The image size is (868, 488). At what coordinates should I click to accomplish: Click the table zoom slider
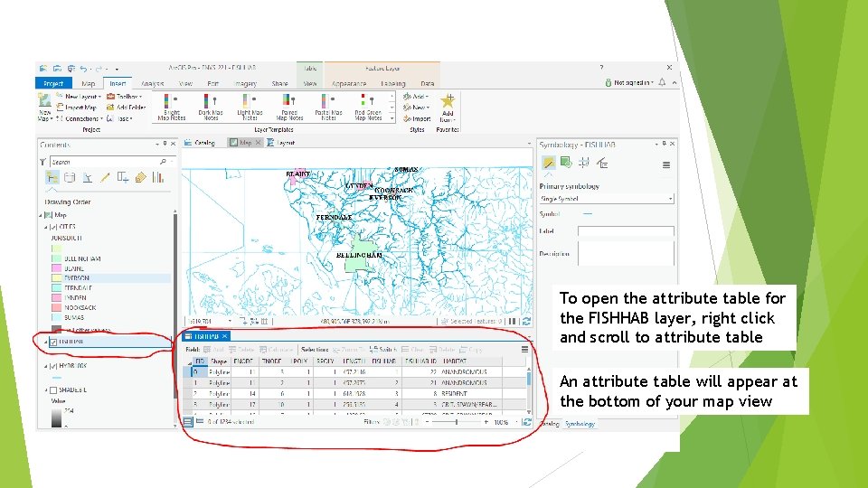click(457, 422)
